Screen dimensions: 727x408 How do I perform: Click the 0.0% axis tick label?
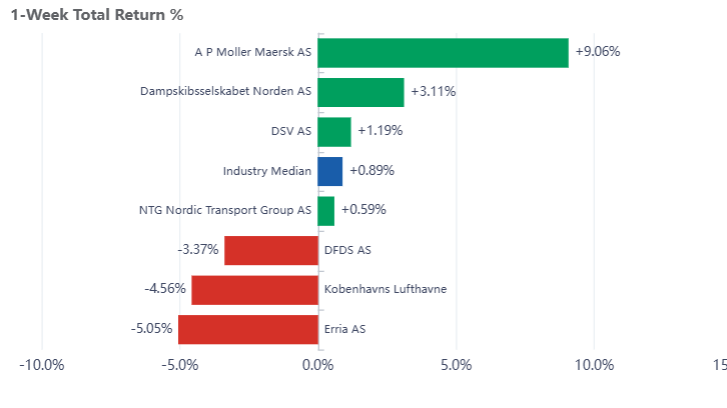[318, 364]
